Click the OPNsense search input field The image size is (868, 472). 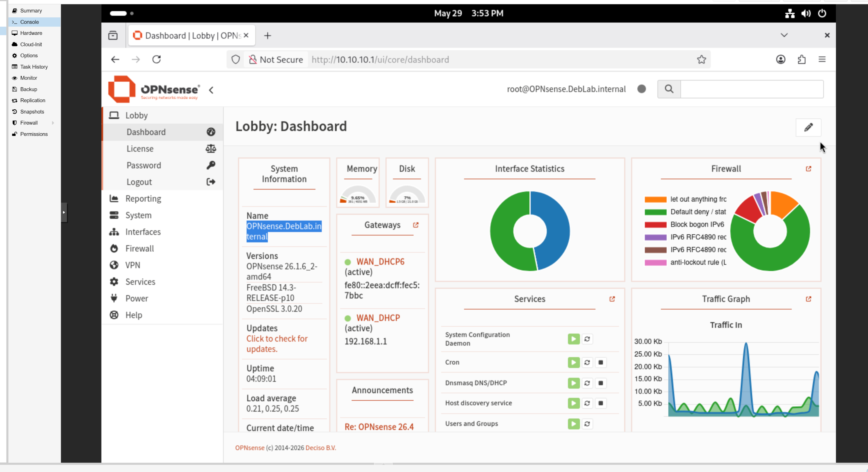[x=752, y=89]
